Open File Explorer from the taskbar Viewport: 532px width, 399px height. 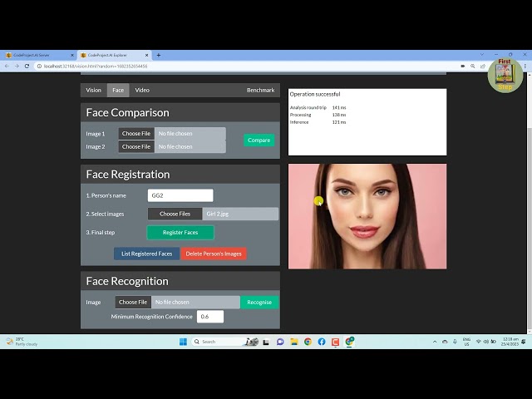point(293,342)
